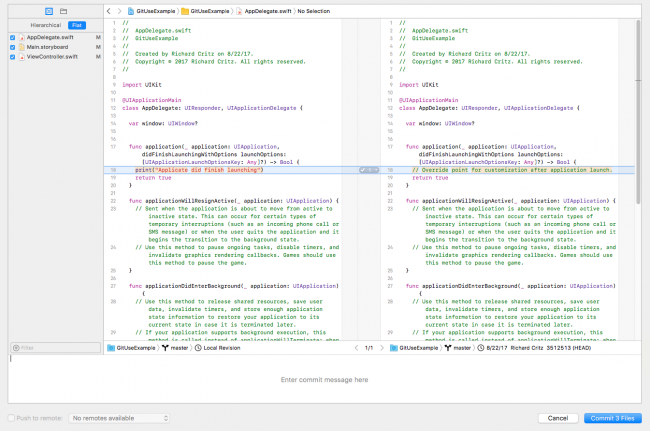Screen dimensions: 650x431
Task: Click the clock icon beside Local Revision
Action: [198, 348]
